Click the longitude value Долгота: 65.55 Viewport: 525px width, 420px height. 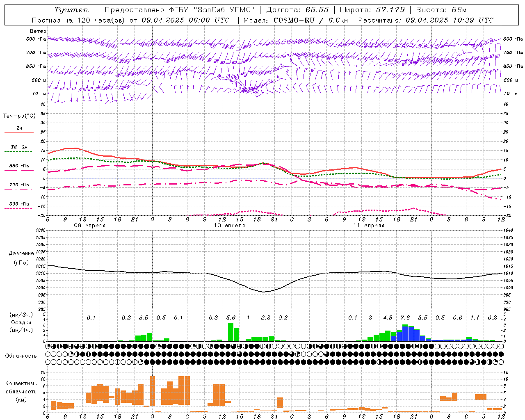[x=297, y=10]
